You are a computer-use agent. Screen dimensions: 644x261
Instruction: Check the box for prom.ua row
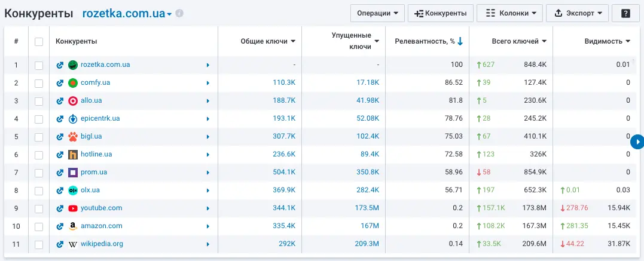click(x=39, y=173)
